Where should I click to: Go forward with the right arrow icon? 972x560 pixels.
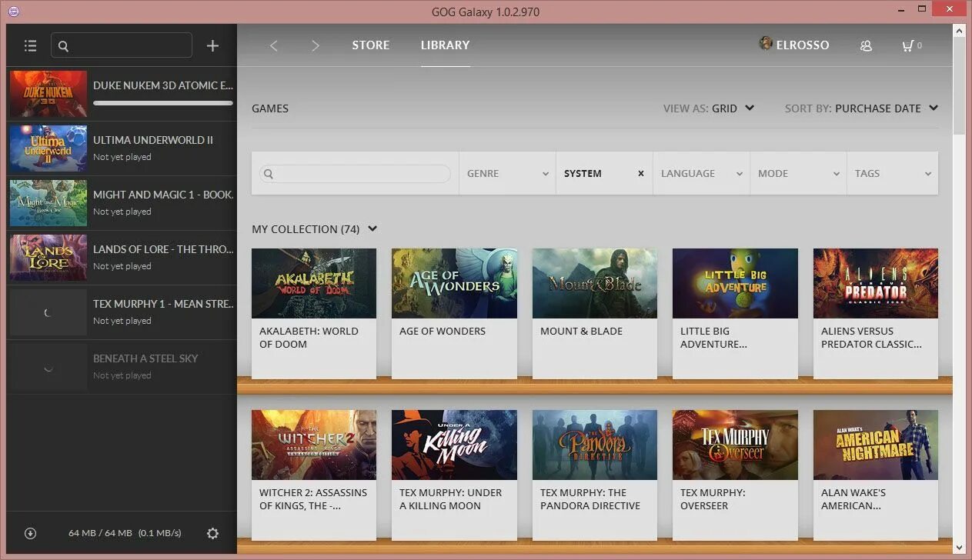(x=315, y=45)
